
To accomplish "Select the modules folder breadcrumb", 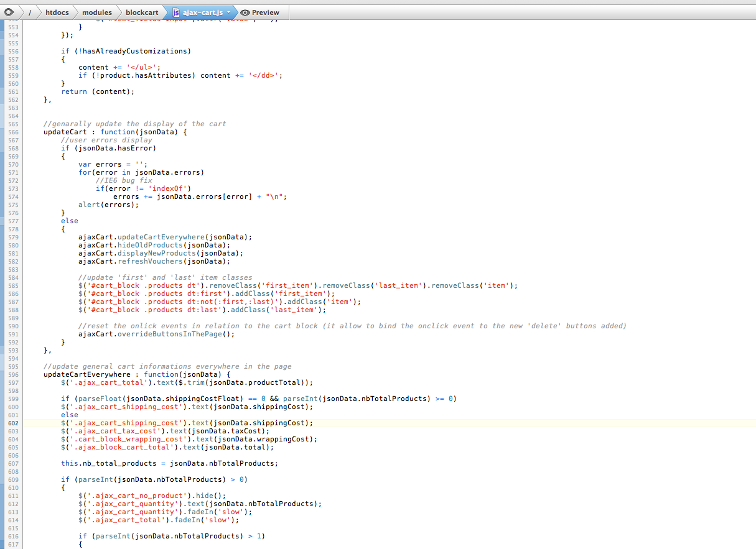I will click(97, 12).
